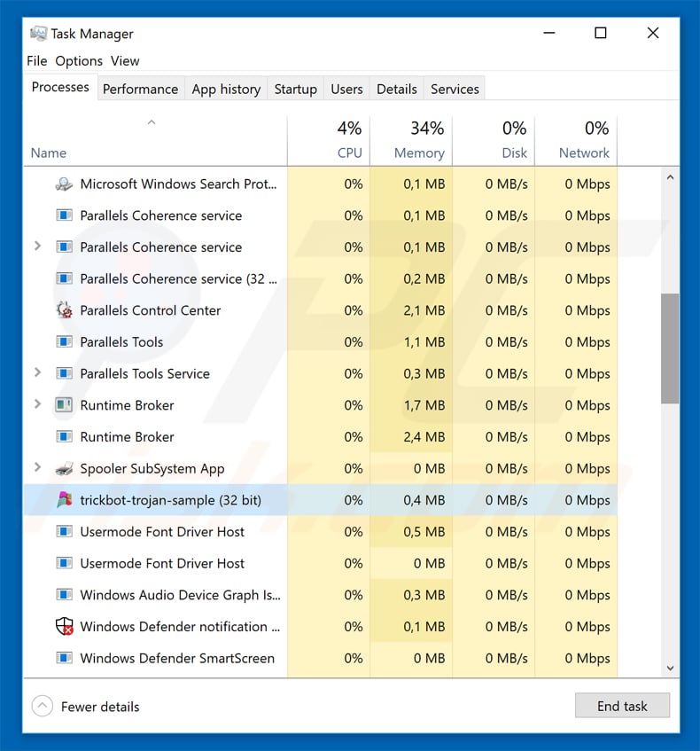
Task: Switch to the Details tab
Action: (x=396, y=89)
